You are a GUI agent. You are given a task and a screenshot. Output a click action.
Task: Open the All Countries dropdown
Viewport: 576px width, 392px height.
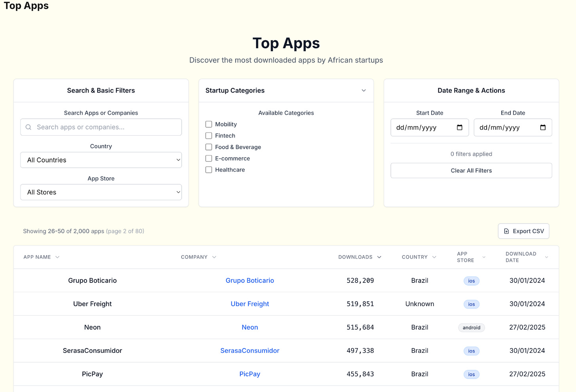101,160
